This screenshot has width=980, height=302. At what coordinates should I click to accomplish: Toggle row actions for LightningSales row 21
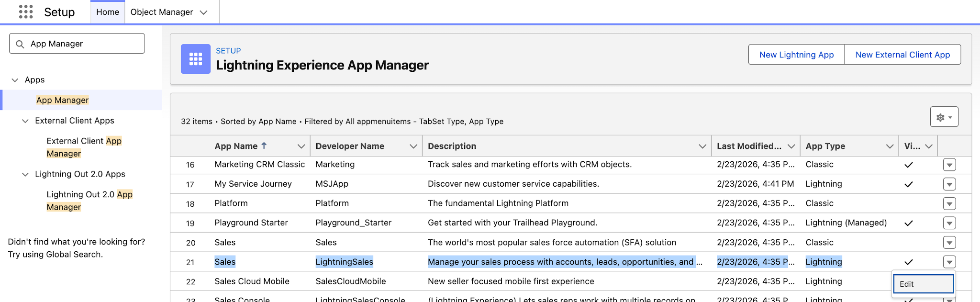[949, 262]
